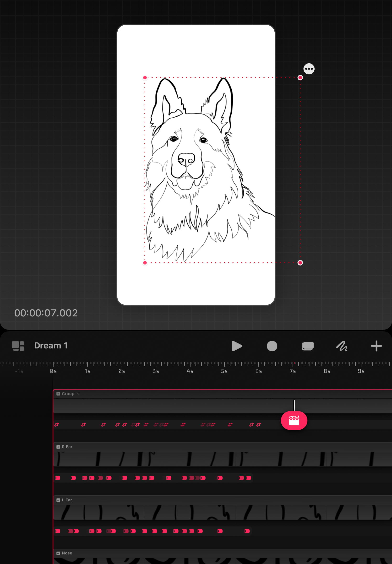The height and width of the screenshot is (564, 392).
Task: Click the pink clapperboard playhead button
Action: [x=294, y=420]
